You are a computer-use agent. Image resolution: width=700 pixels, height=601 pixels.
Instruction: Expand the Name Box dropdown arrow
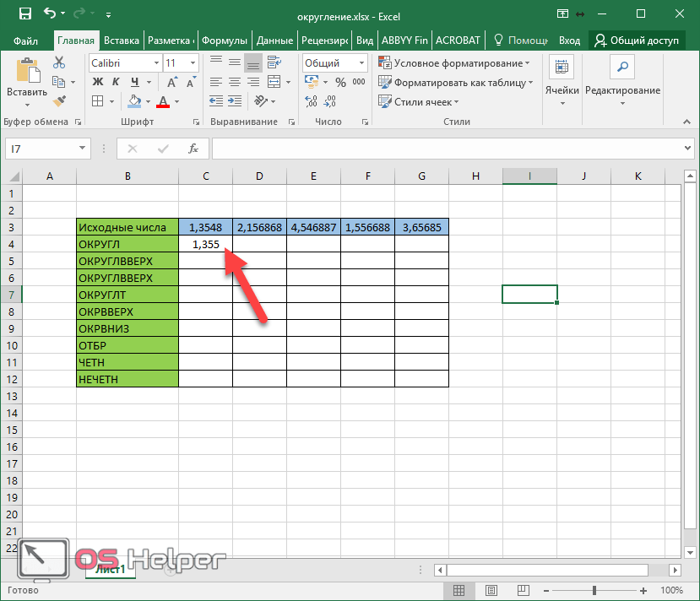pyautogui.click(x=82, y=148)
